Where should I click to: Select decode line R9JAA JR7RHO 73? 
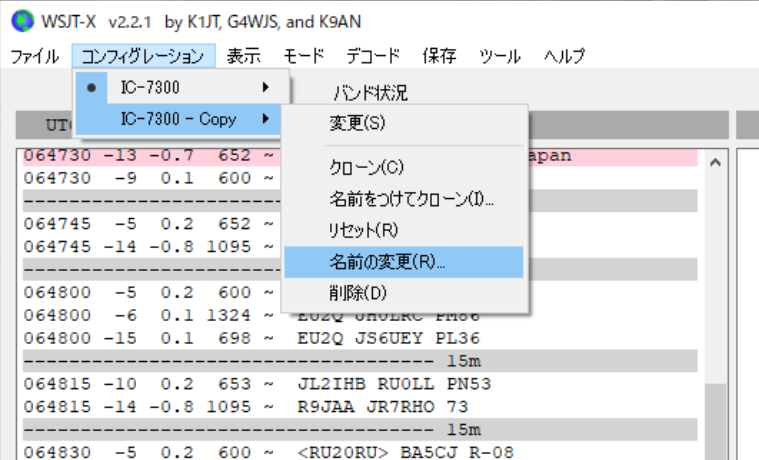tap(360, 407)
